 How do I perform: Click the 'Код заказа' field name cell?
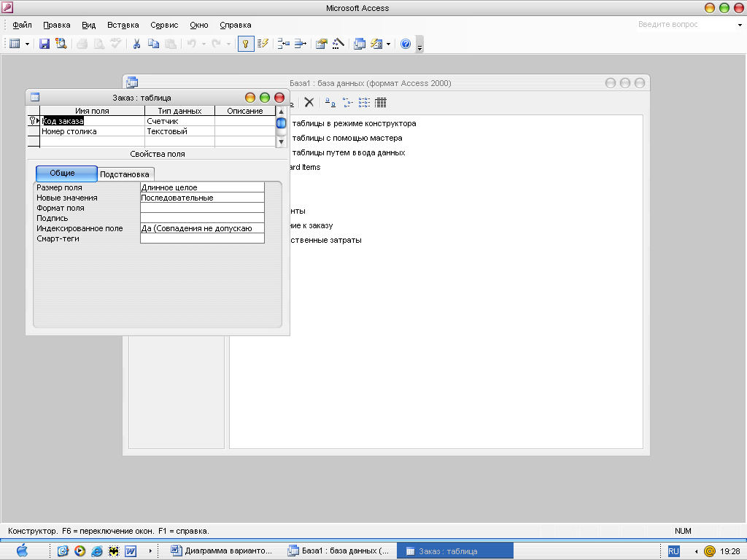click(93, 121)
